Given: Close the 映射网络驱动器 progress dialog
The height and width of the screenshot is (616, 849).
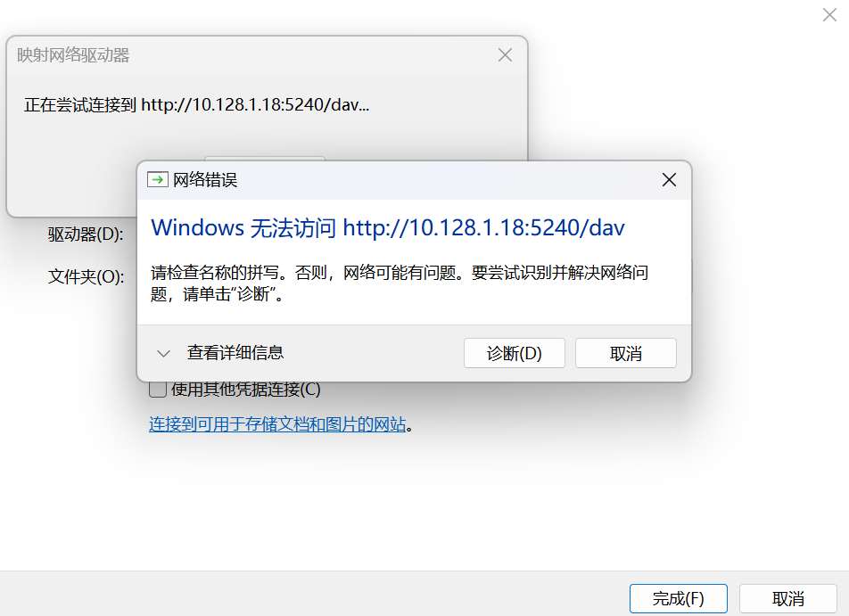Looking at the screenshot, I should 505,54.
